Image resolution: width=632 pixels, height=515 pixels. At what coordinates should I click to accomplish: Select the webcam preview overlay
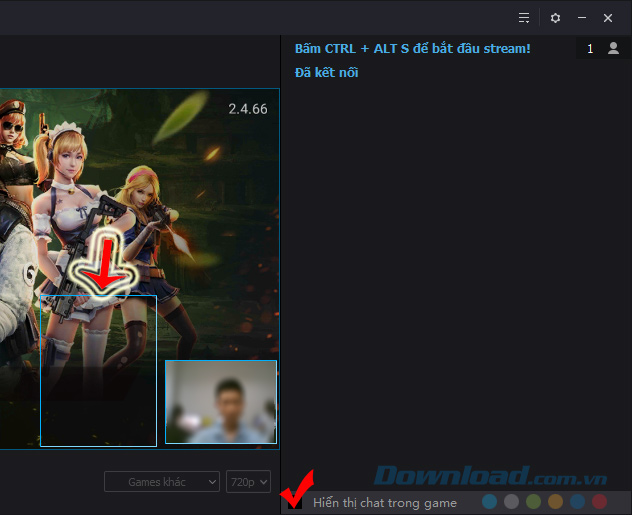221,402
